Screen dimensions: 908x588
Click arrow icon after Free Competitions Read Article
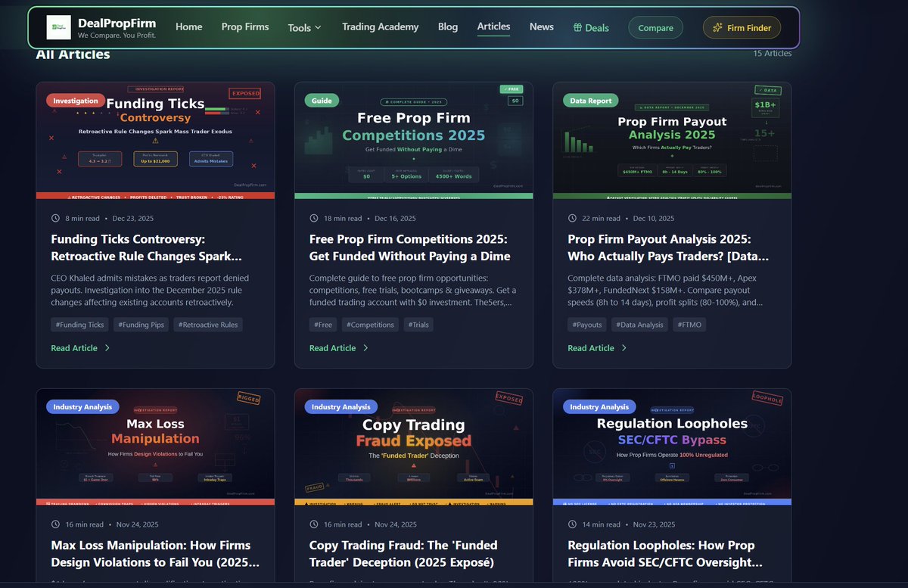point(365,348)
